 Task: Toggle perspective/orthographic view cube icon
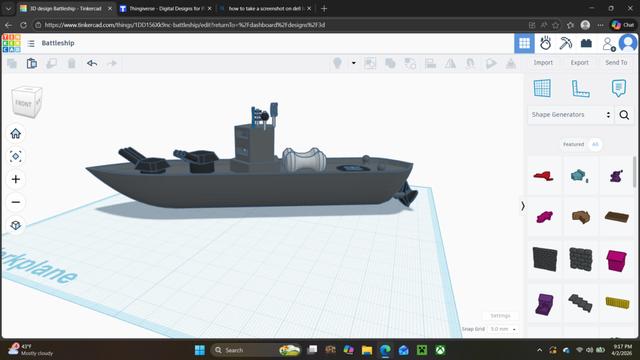16,225
